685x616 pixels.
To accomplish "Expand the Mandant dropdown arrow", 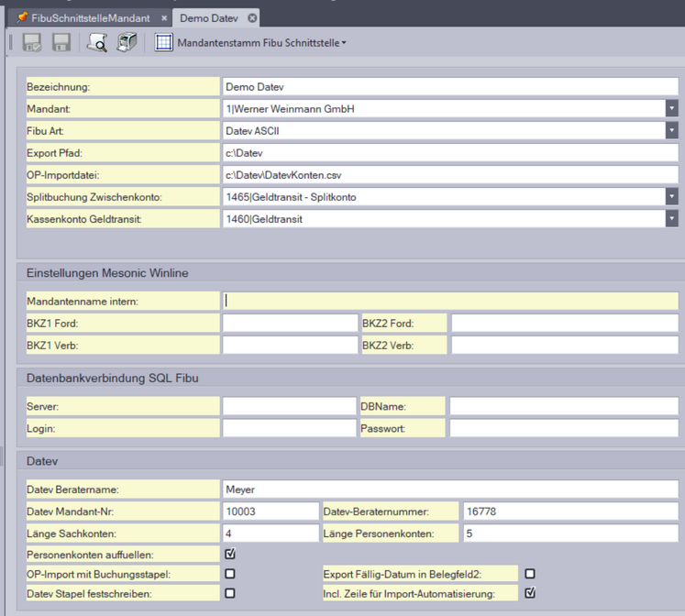I will coord(671,108).
